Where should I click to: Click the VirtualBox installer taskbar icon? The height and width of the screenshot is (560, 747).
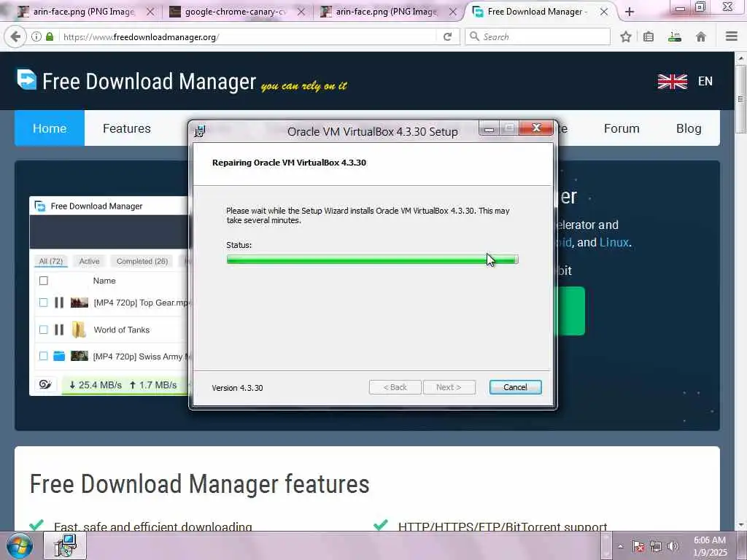coord(65,545)
